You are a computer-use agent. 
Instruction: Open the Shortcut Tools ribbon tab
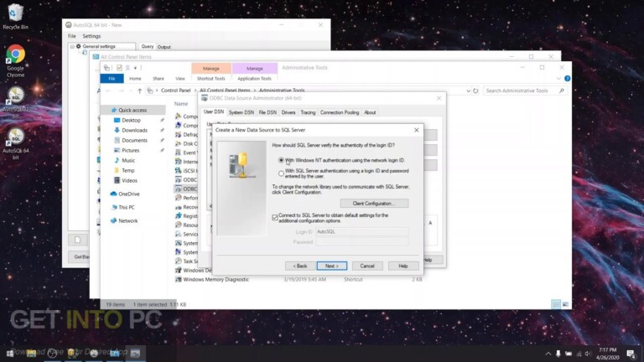pyautogui.click(x=210, y=79)
